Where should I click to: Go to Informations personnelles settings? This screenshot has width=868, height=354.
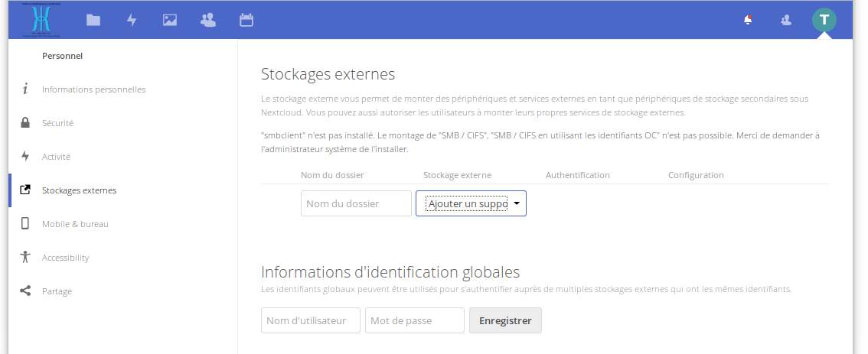click(x=93, y=89)
